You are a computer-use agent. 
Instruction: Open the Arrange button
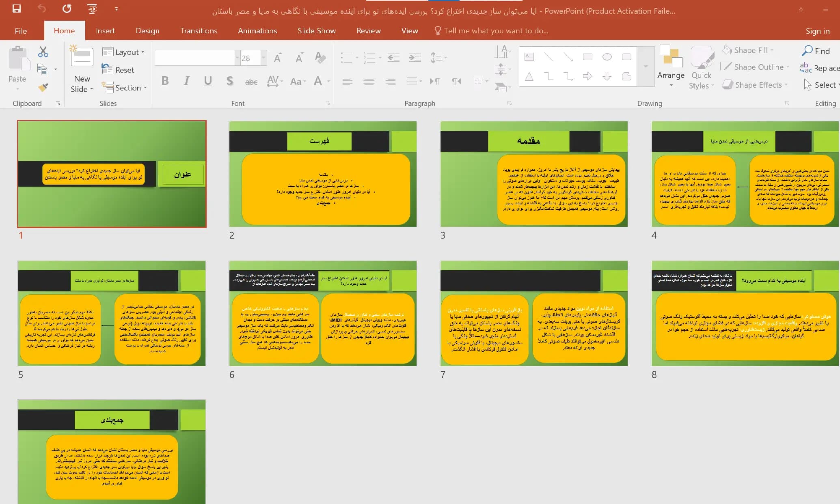[x=671, y=66]
